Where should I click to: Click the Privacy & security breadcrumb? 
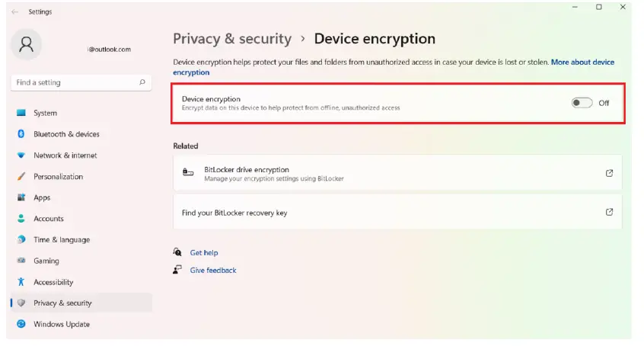pos(232,39)
